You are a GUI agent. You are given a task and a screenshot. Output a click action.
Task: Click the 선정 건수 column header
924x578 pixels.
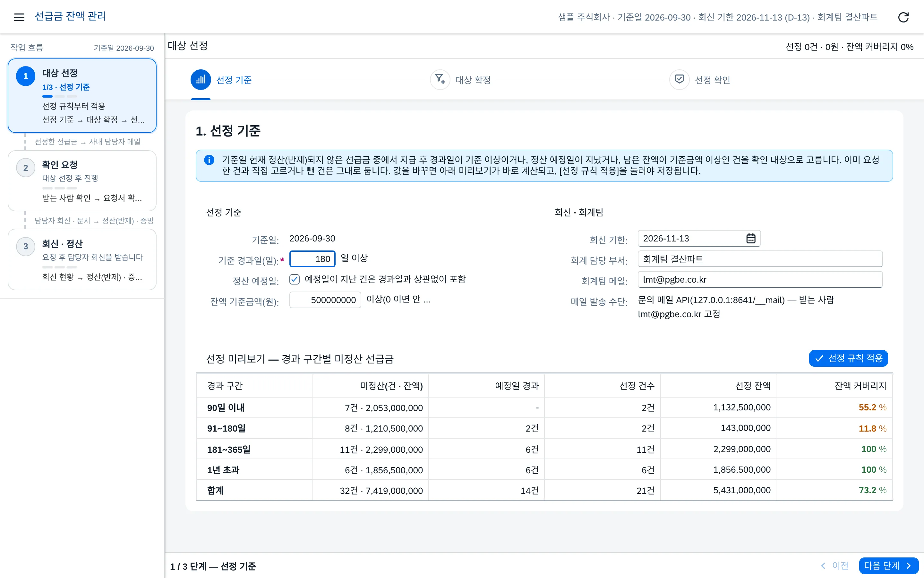[x=602, y=386]
